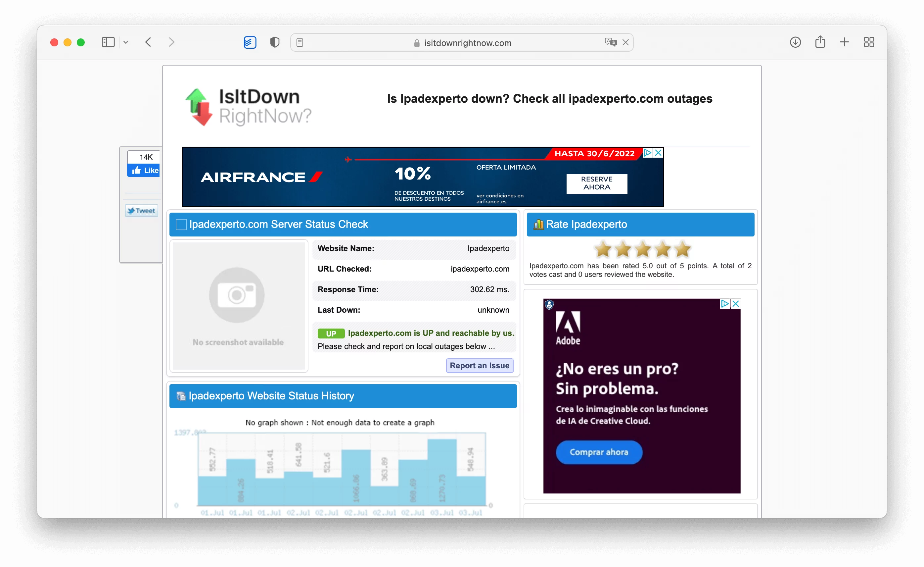Expand the browser tabs grid view
The width and height of the screenshot is (924, 567).
pos(869,42)
